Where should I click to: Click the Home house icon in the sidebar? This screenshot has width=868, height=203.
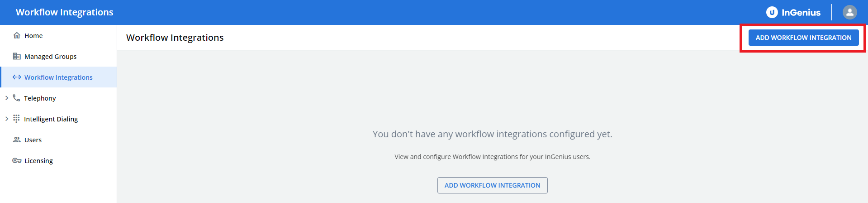point(17,35)
